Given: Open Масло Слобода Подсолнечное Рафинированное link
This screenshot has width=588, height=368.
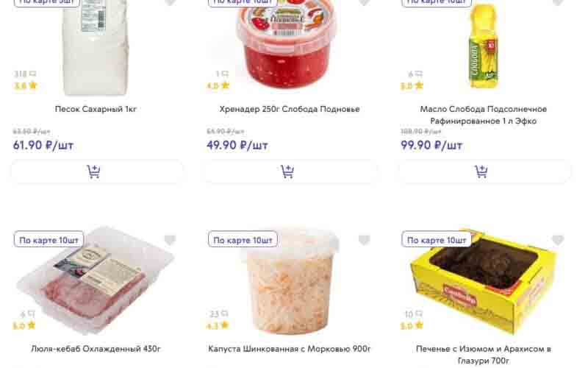Looking at the screenshot, I should (484, 115).
